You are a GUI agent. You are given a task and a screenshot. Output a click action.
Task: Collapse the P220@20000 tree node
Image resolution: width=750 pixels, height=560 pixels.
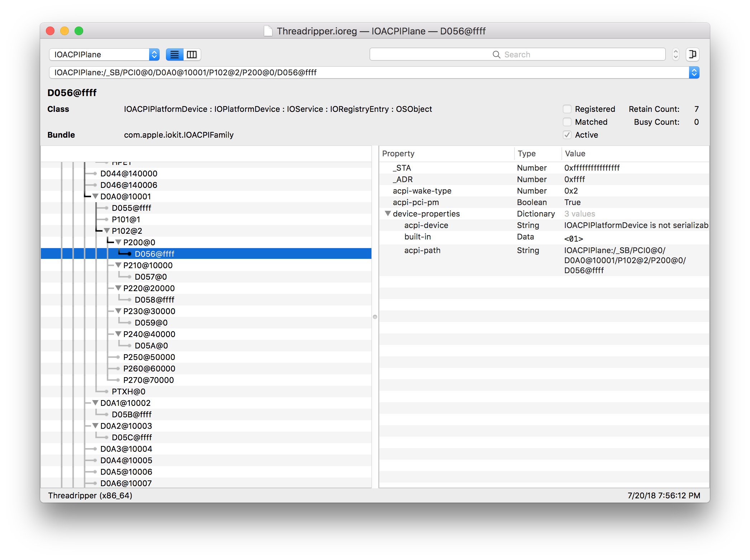tap(118, 288)
